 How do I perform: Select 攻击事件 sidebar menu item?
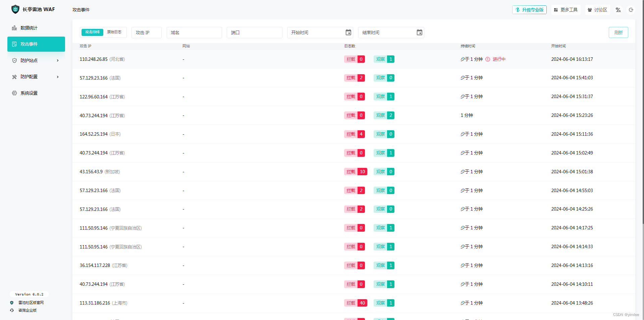coord(36,44)
